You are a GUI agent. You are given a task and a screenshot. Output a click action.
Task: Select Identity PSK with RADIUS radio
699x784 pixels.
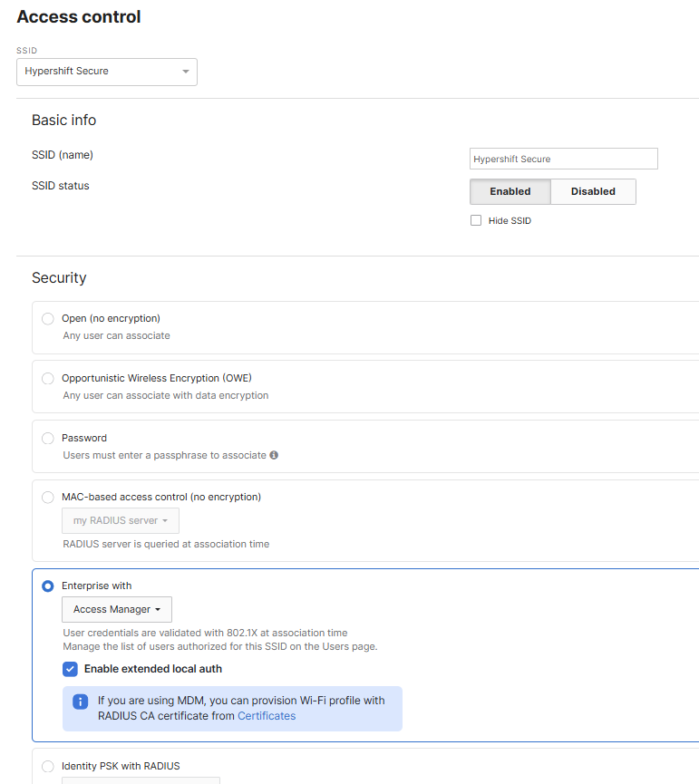tap(48, 766)
